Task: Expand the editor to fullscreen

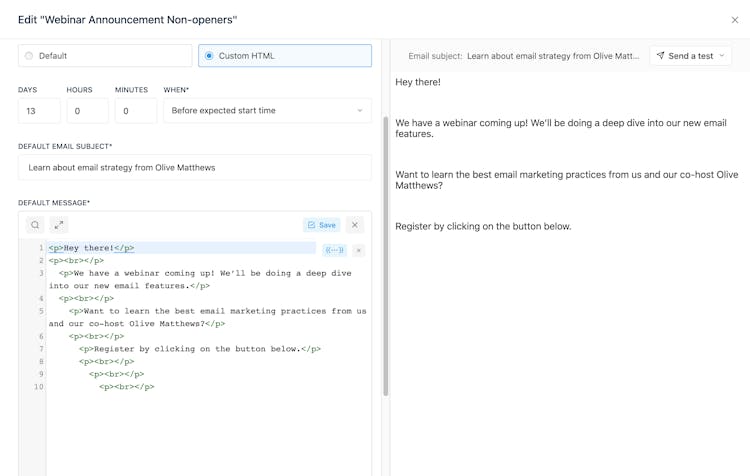Action: tap(59, 225)
